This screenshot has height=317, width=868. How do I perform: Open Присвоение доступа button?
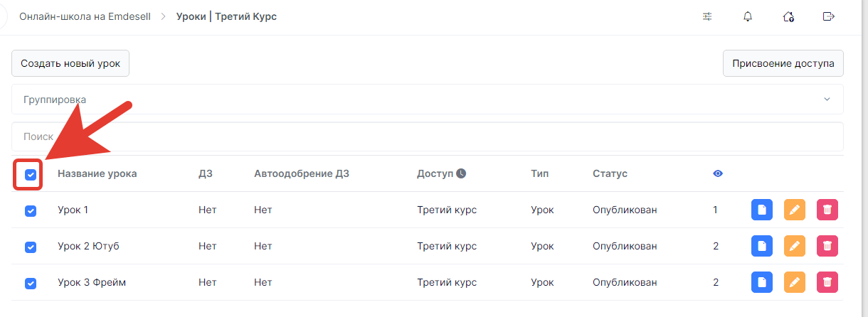(x=783, y=63)
